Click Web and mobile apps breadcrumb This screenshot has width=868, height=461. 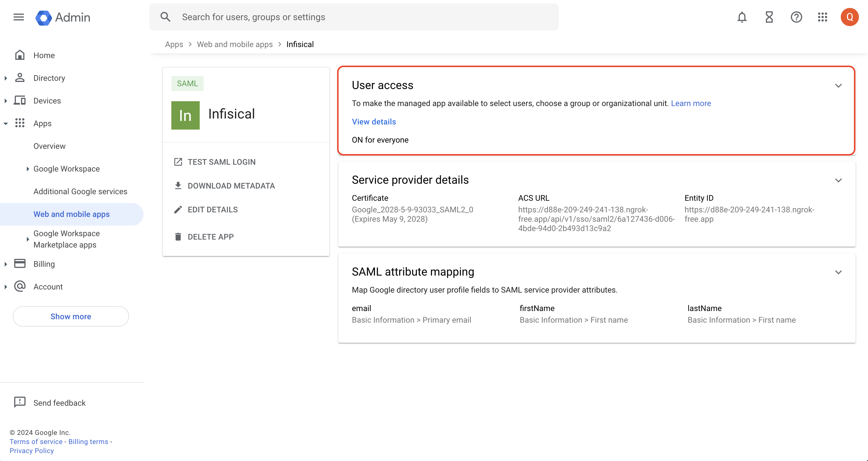click(x=235, y=44)
